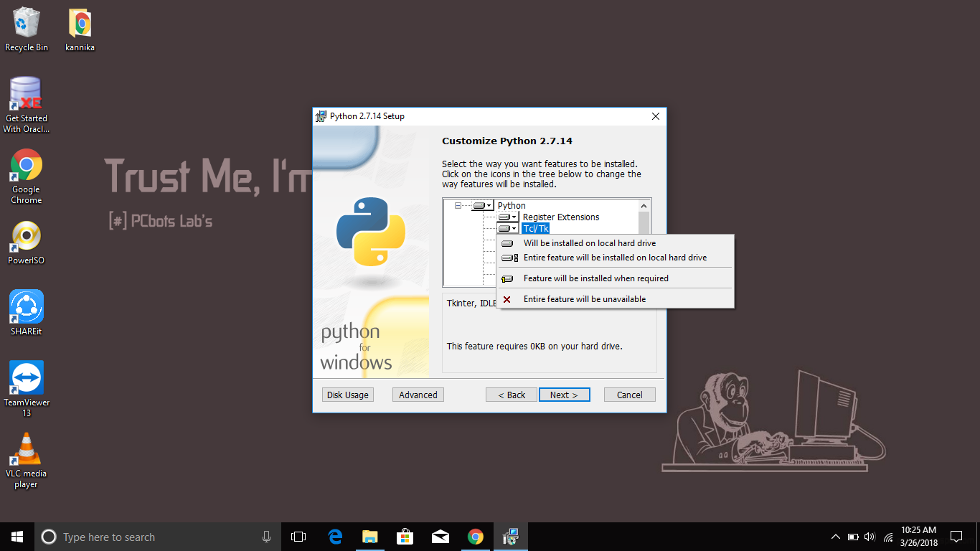980x551 pixels.
Task: Open Get Started With Oracle shortcut
Action: coord(27,105)
